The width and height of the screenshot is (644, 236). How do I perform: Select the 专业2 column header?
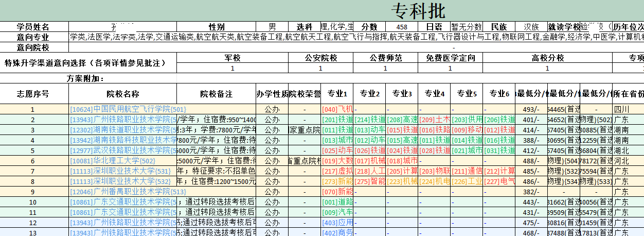(x=369, y=94)
